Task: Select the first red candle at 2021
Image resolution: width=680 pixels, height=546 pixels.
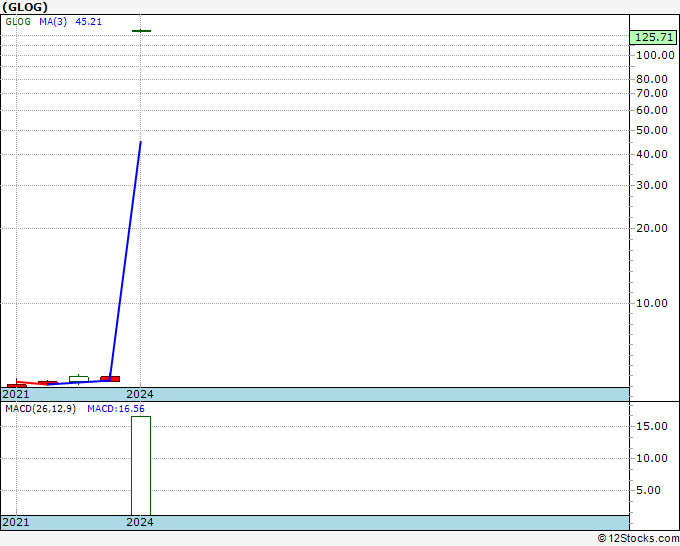Action: [16, 385]
